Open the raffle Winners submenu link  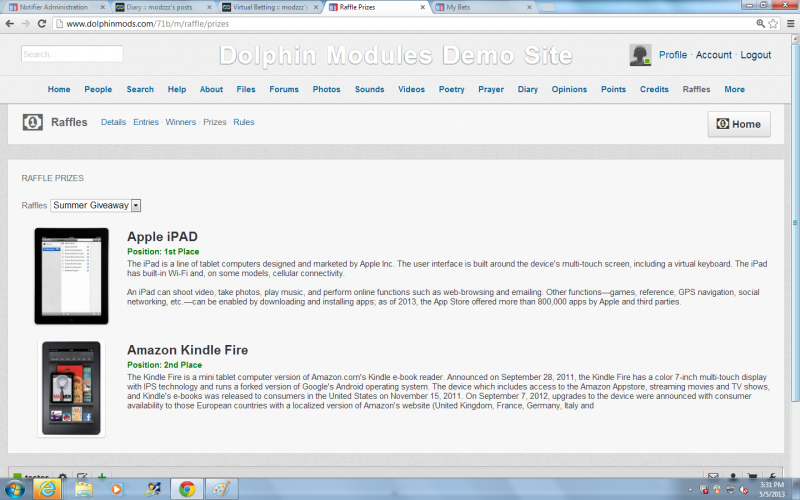(181, 122)
